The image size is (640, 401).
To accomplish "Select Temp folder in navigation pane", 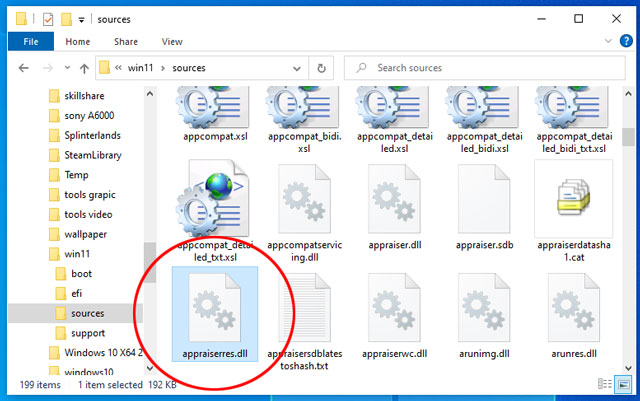I will click(76, 175).
